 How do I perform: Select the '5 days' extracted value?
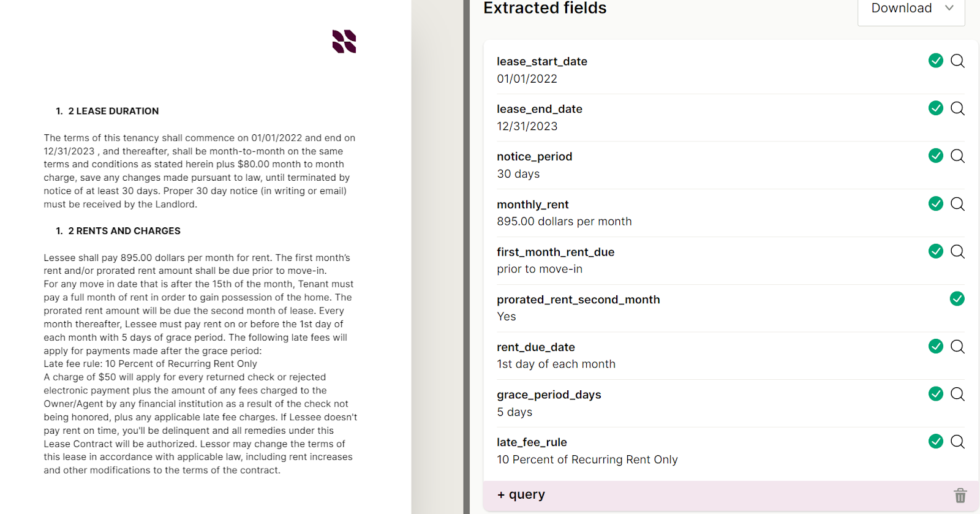pos(514,412)
